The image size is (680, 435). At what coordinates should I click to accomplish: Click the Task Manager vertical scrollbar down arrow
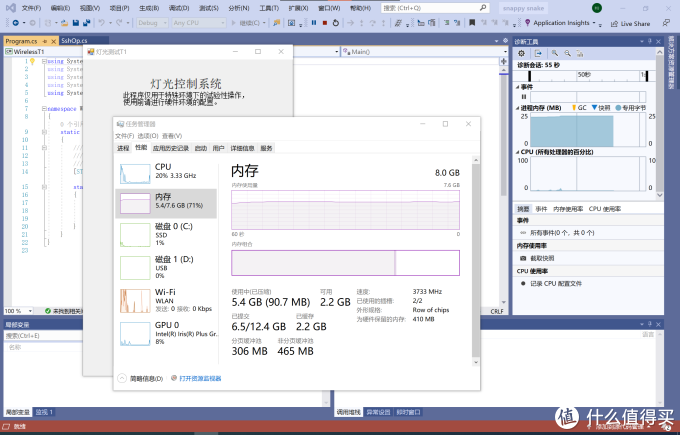(x=476, y=362)
